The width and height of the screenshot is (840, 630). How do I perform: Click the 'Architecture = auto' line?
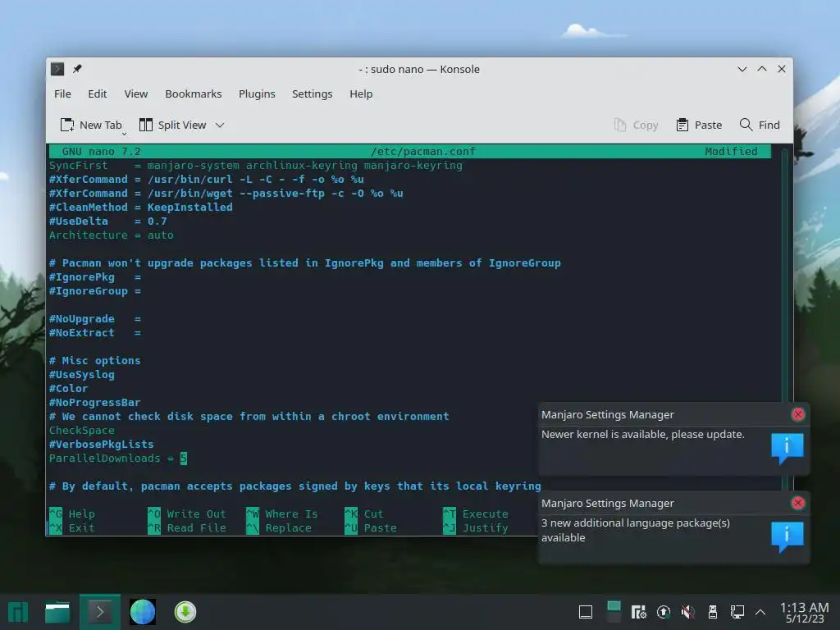coord(111,235)
